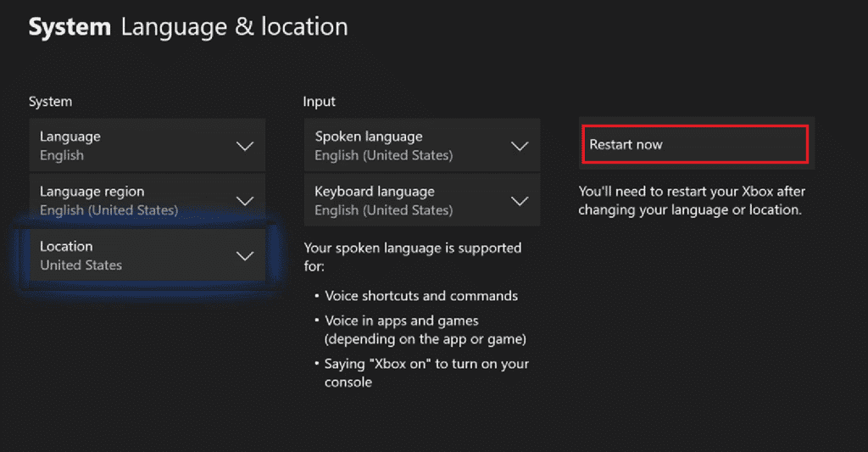Click the chevron arrow beside Language region
The image size is (868, 452).
pyautogui.click(x=245, y=201)
